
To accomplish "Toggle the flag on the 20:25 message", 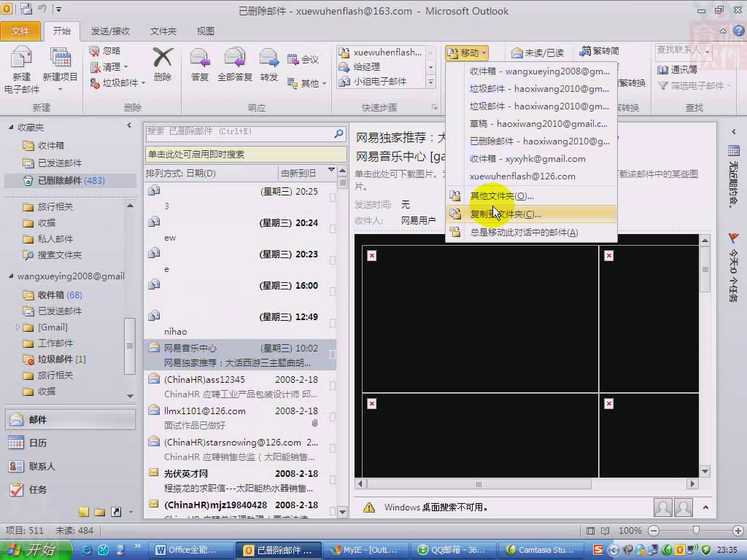I will tap(333, 198).
